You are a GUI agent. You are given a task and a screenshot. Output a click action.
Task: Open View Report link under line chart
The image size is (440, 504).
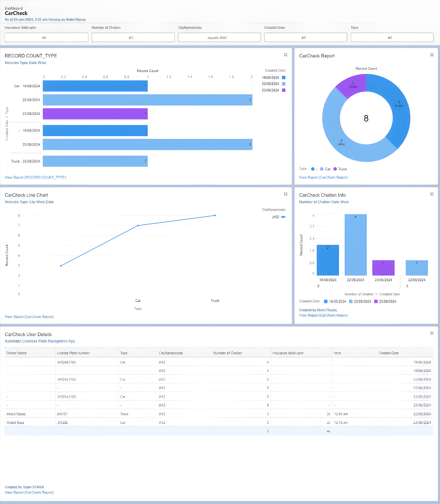[29, 317]
